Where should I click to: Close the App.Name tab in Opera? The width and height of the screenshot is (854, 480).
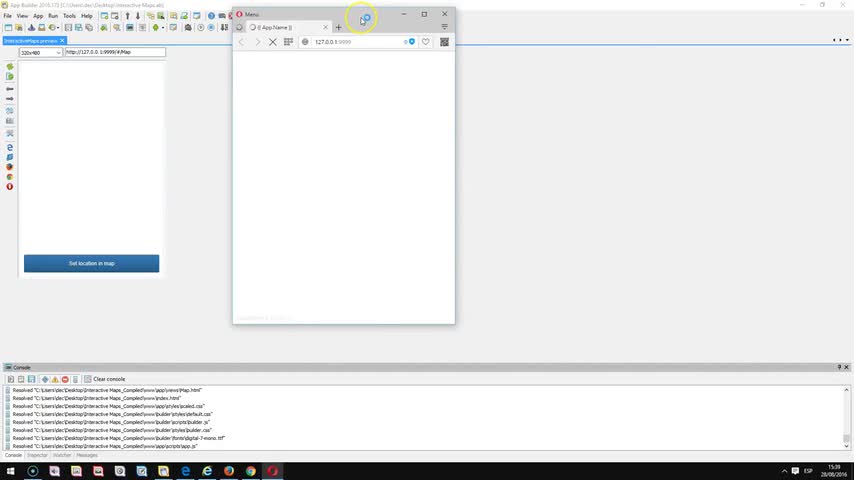click(326, 27)
